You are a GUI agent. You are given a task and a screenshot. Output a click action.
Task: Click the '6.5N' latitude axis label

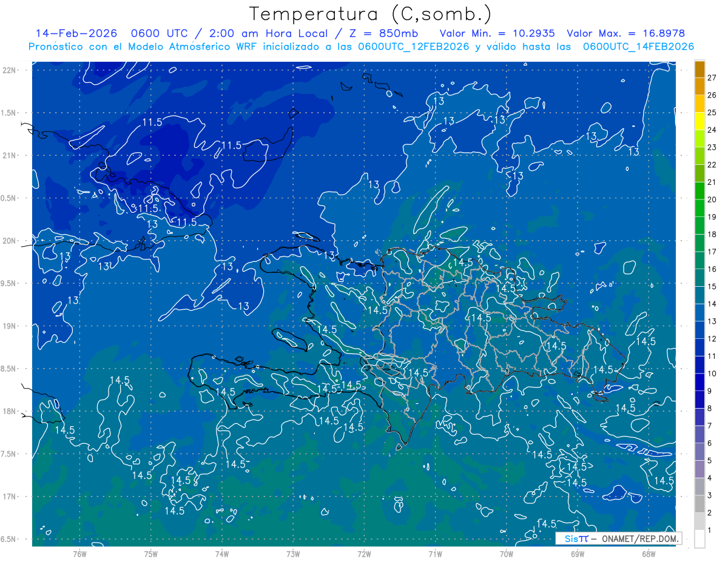click(x=9, y=539)
